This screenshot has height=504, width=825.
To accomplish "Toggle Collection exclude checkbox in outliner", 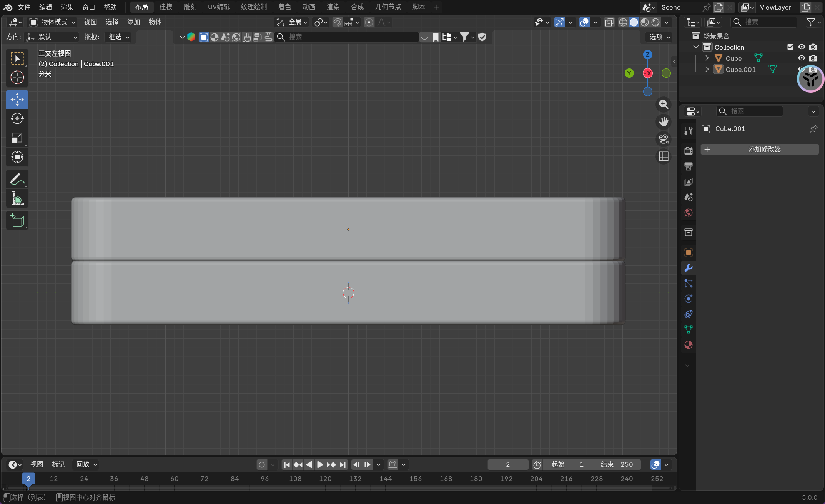I will 790,47.
